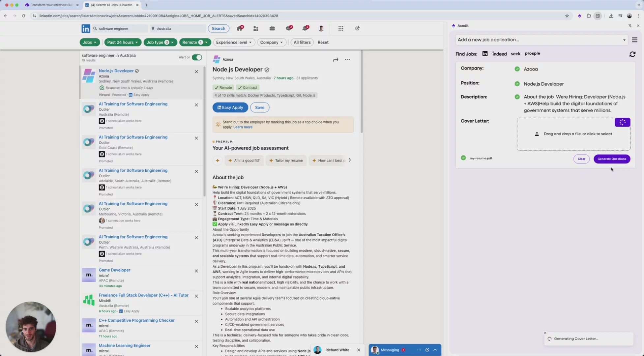Image resolution: width=644 pixels, height=356 pixels.
Task: Click the LinkedIn icon under Find Jobs
Action: pos(485,54)
